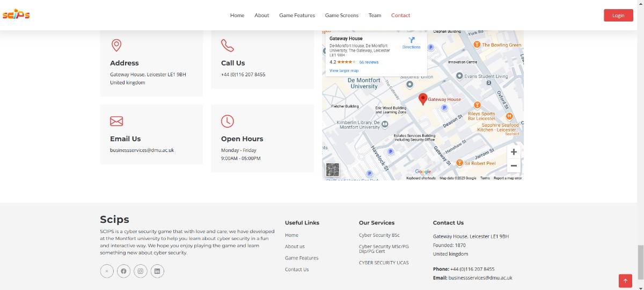The image size is (644, 290).
Task: Open the 66 reviews link
Action: (369, 62)
